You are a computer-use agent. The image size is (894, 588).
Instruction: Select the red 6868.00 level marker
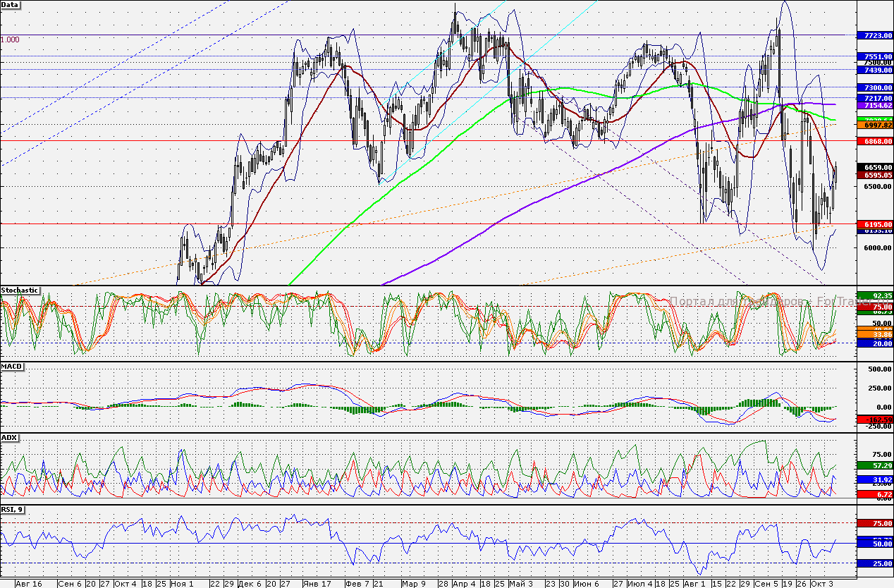874,141
